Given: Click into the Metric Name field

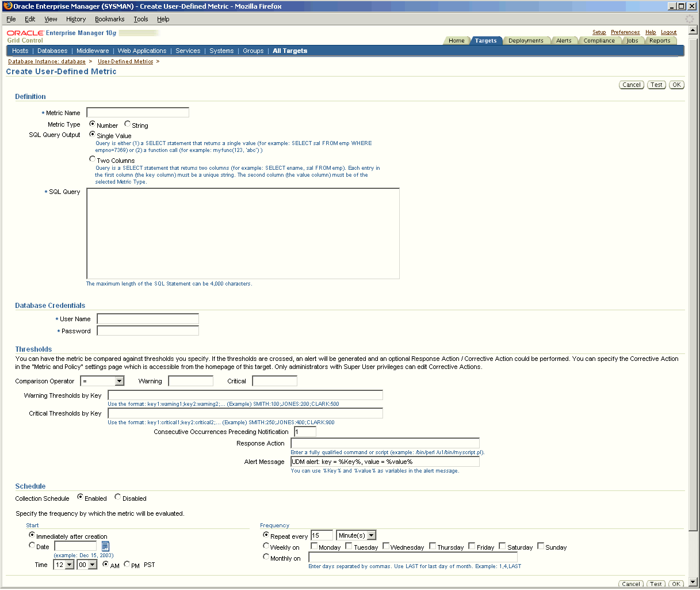Looking at the screenshot, I should (137, 112).
